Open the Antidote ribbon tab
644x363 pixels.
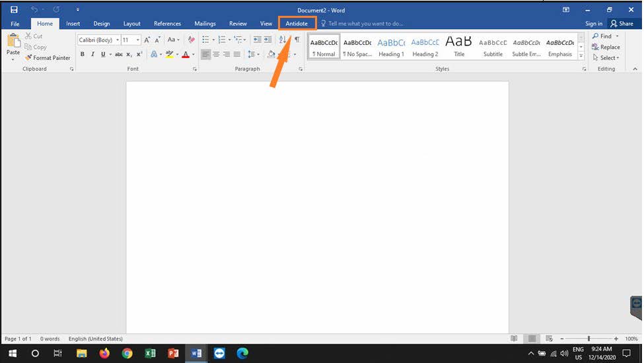coord(297,24)
